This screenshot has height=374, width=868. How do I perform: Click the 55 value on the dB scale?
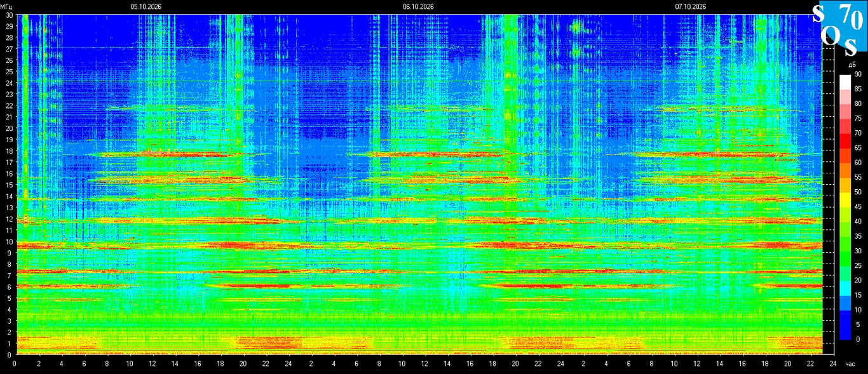pos(858,177)
